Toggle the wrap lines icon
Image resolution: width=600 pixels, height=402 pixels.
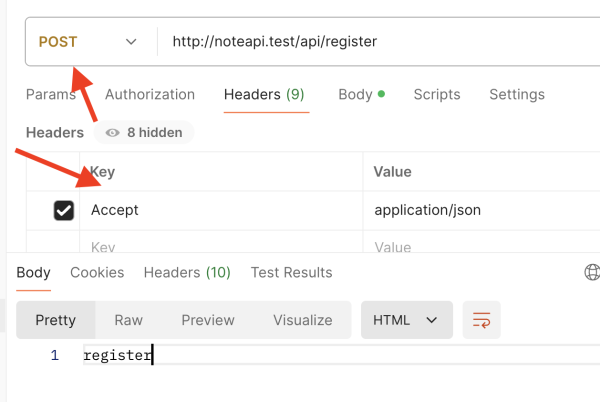point(481,320)
